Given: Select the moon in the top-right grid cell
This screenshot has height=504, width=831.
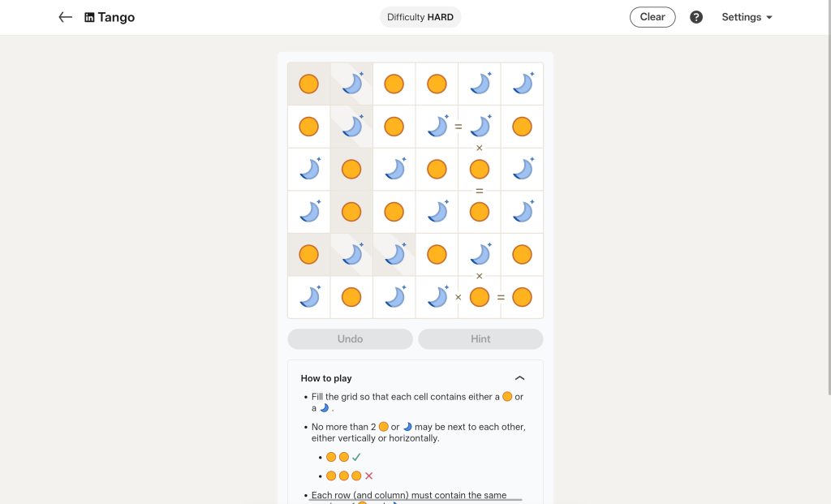Looking at the screenshot, I should (522, 84).
